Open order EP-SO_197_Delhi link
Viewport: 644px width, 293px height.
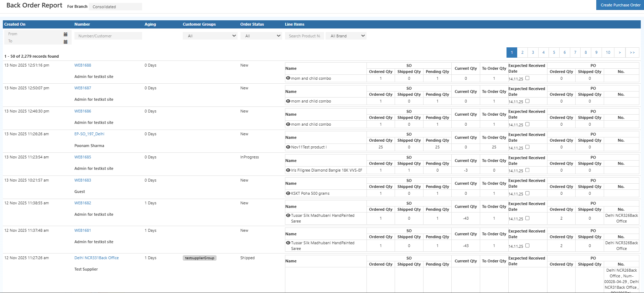(x=89, y=134)
